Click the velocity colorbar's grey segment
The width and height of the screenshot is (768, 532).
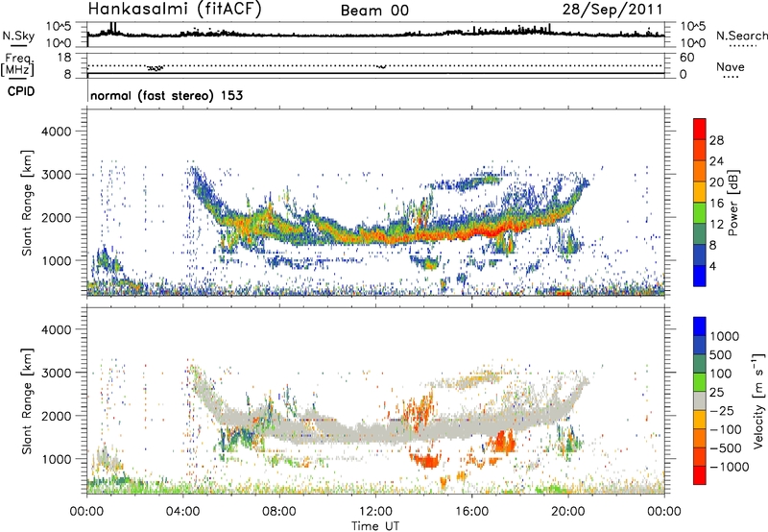700,401
